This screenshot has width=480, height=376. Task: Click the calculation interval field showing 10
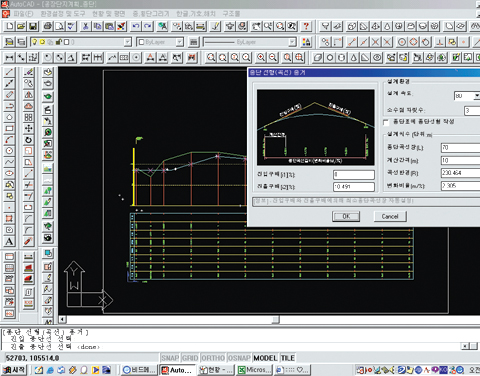(x=461, y=160)
